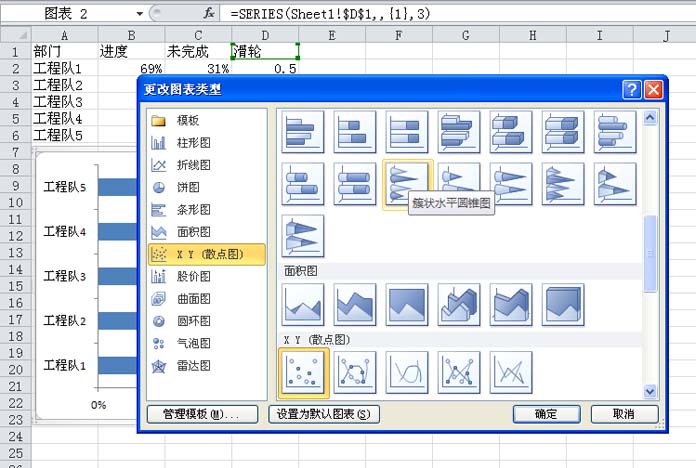Select the first area chart thumbnail
This screenshot has width=696, height=468.
click(x=303, y=305)
